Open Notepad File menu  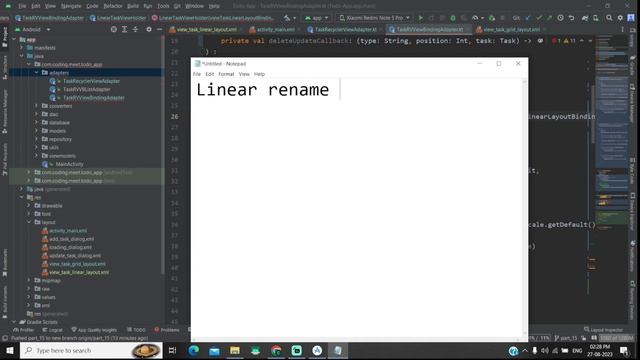pyautogui.click(x=197, y=74)
